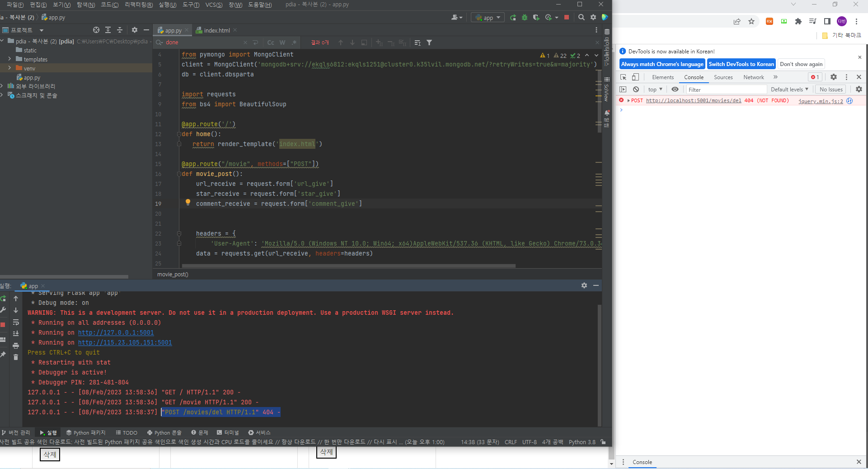Click Switch DevTools to Korean button
The height and width of the screenshot is (469, 868).
pyautogui.click(x=741, y=64)
